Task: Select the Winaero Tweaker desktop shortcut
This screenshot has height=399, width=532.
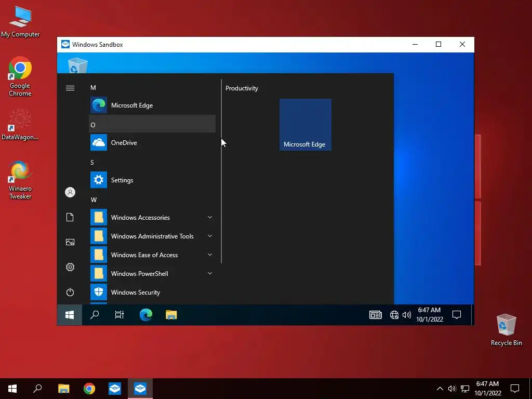Action: coord(20,180)
